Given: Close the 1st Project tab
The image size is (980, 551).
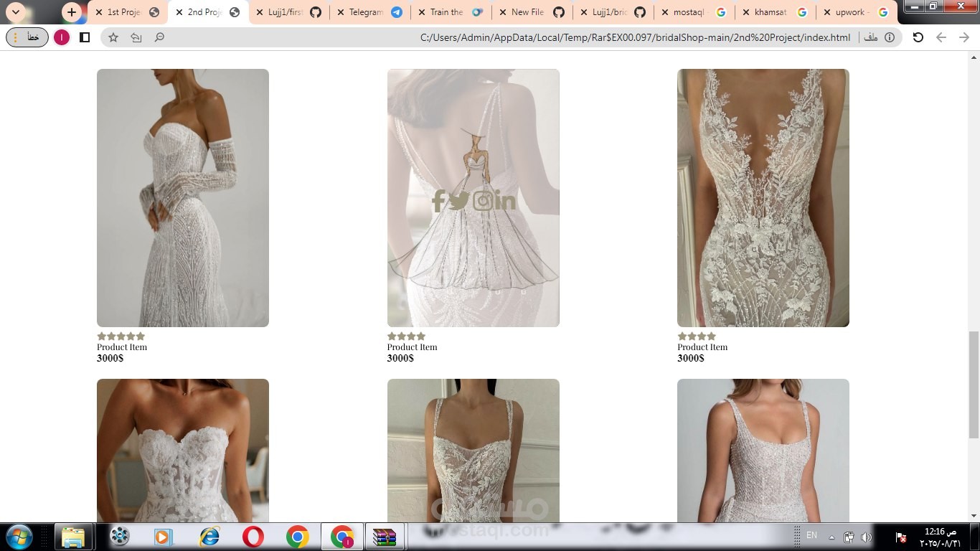Looking at the screenshot, I should tap(99, 12).
